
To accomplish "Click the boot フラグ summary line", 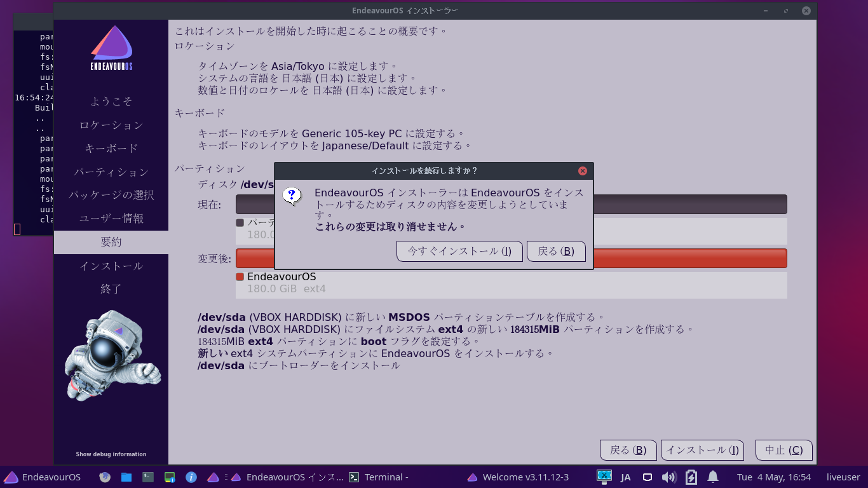I will 339,341.
